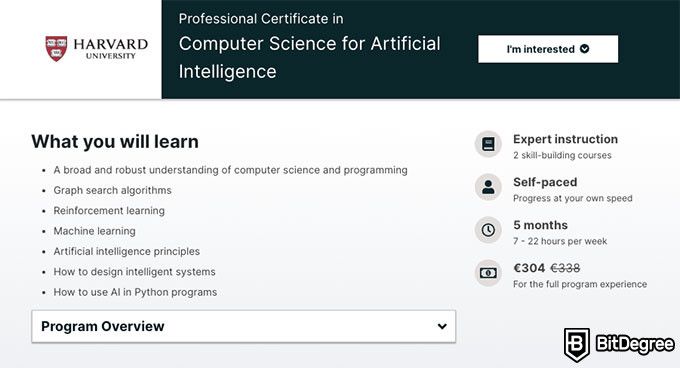Click the How to use AI in Python programs item
Viewport: 680px width, 368px height.
point(135,292)
